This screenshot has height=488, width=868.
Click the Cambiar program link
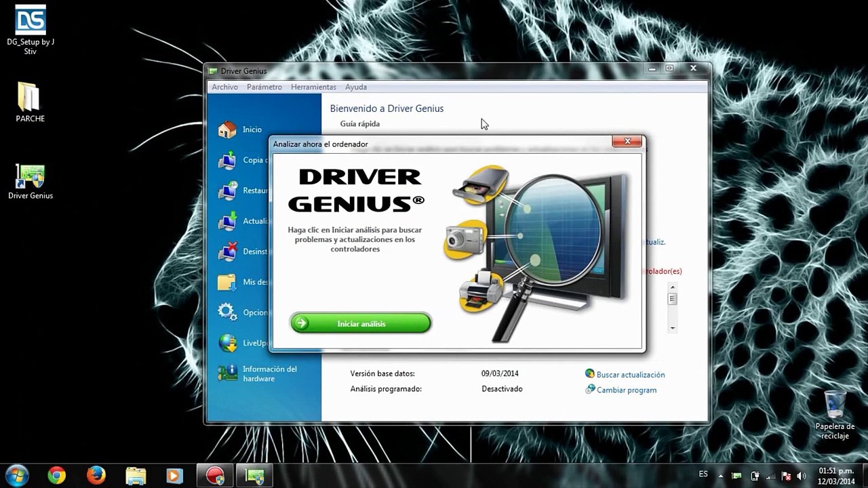coord(627,390)
